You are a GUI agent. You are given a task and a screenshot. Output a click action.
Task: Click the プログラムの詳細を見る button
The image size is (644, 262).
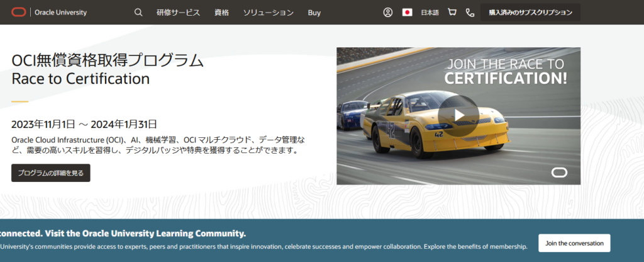51,173
